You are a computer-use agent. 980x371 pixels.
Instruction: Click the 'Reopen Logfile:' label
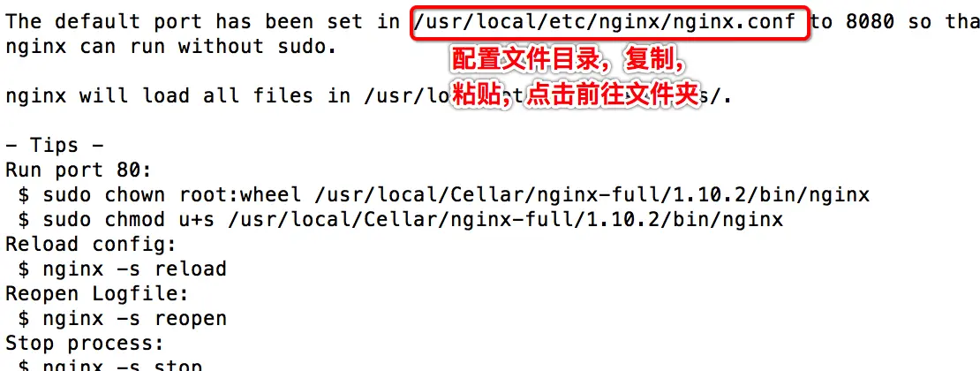[97, 294]
